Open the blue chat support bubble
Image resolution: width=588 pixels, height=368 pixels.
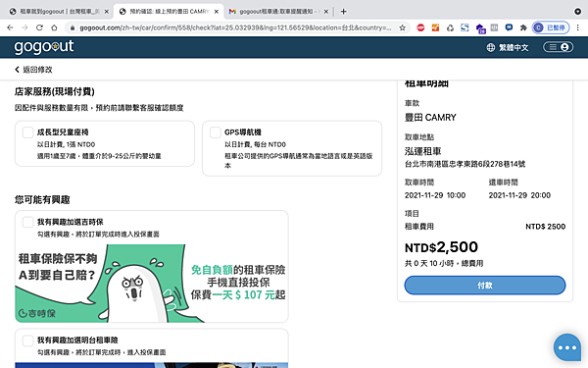567,347
